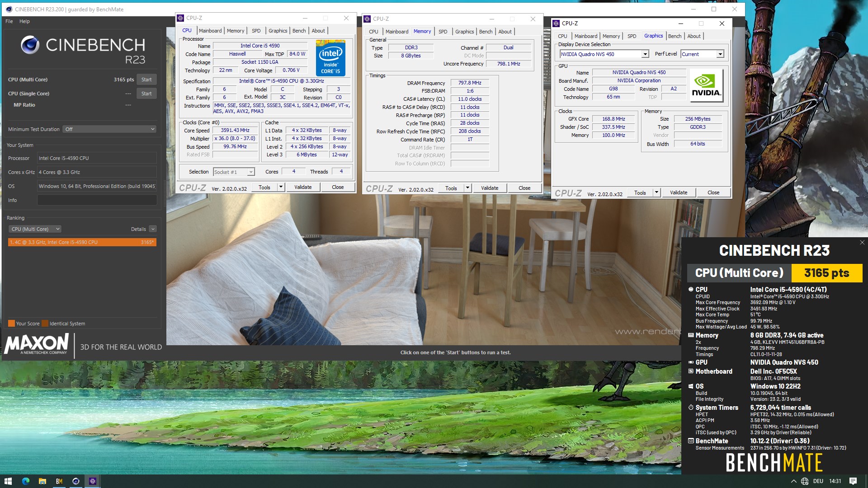Close the BenchMate result overlay

pyautogui.click(x=862, y=243)
